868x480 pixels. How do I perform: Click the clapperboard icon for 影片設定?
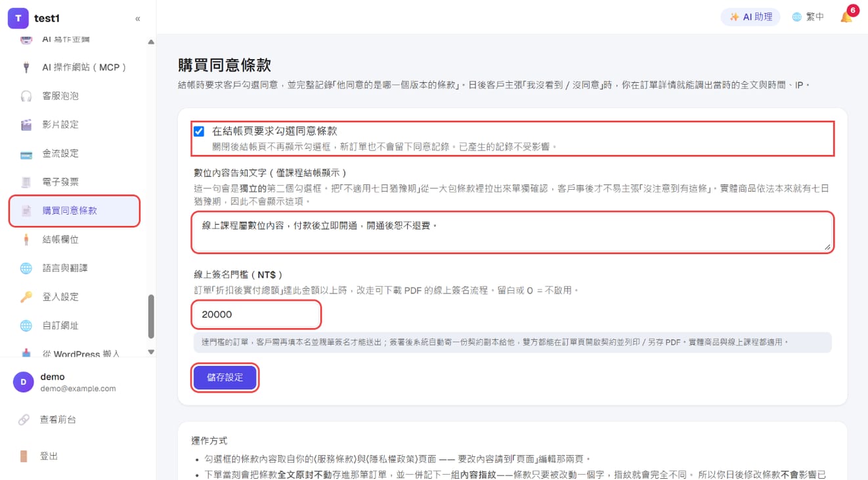26,125
